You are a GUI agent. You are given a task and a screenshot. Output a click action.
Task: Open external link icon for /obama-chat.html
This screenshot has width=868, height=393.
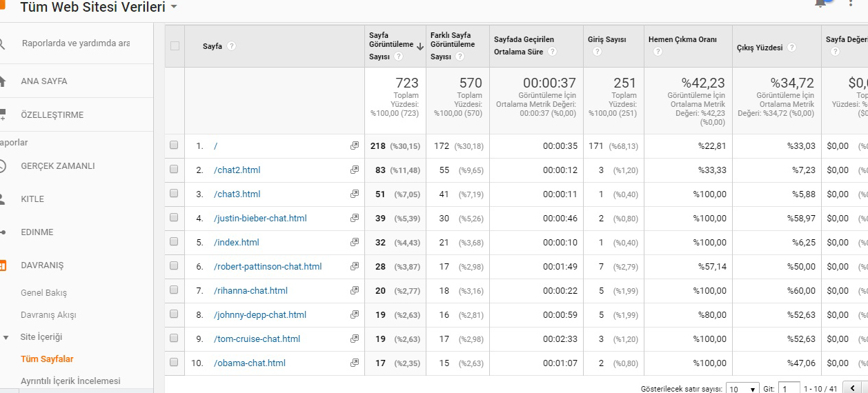[355, 363]
